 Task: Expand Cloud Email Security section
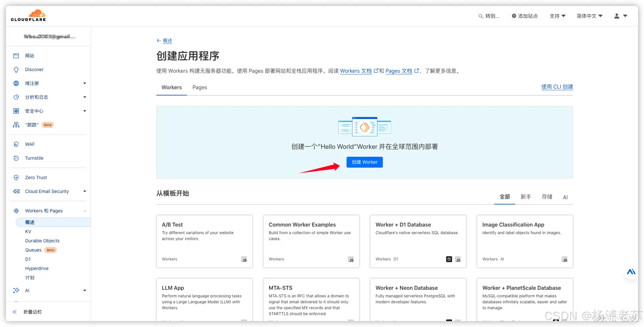[85, 191]
